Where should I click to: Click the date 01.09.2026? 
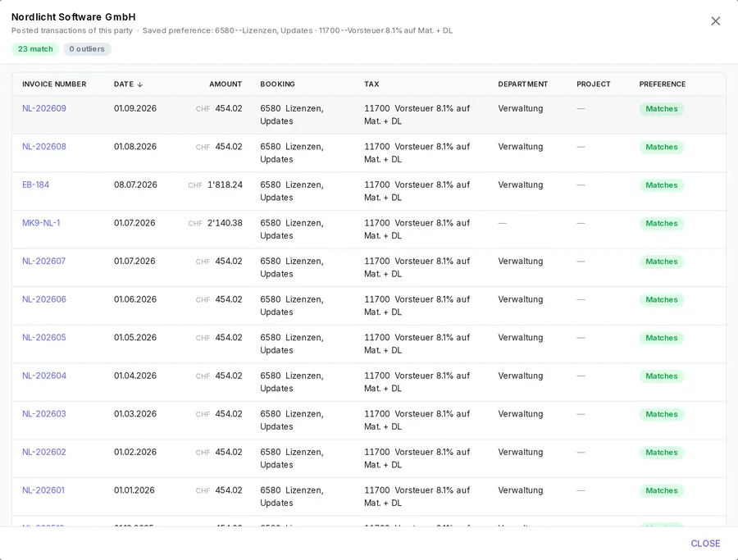click(x=135, y=108)
